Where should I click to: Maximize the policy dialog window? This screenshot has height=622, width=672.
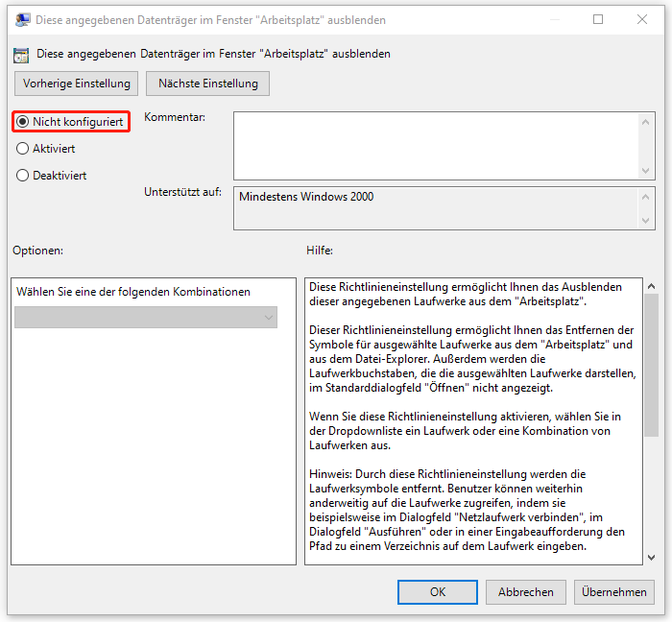click(598, 19)
